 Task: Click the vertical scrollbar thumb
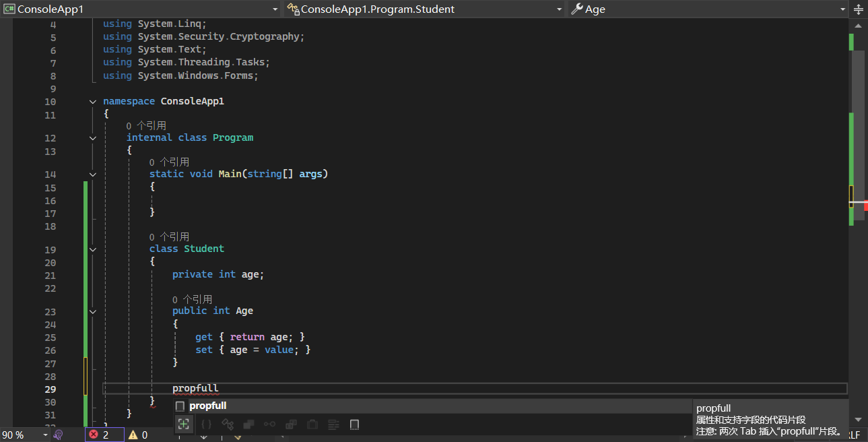859,135
